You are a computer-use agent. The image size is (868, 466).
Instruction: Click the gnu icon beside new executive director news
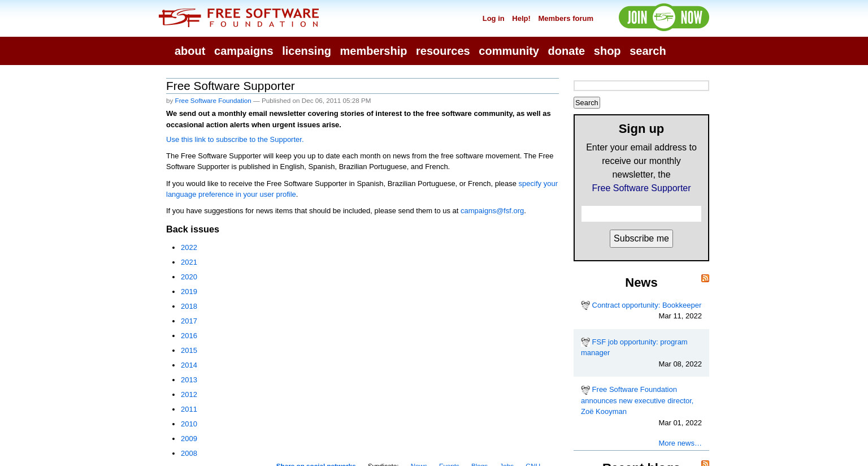[585, 390]
